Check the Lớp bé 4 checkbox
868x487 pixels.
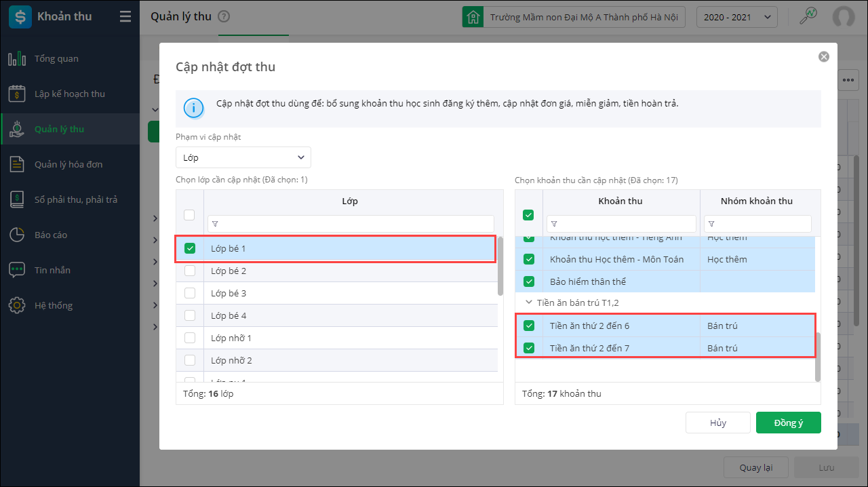point(190,315)
